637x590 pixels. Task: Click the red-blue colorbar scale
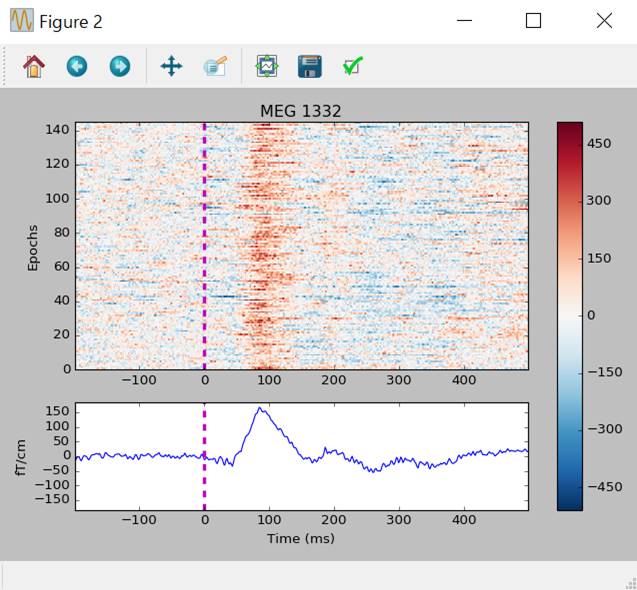pos(569,315)
